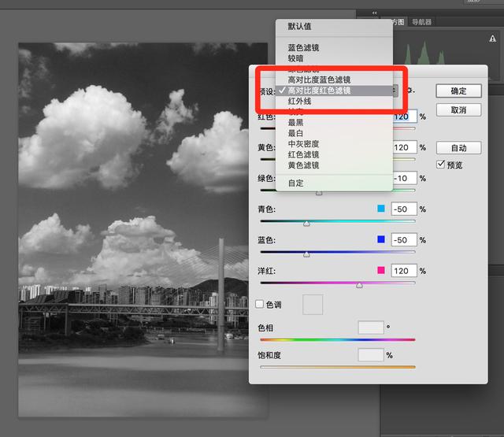Collapse the panel using the double-arrow icon
Image resolution: width=504 pixels, height=437 pixels.
pyautogui.click(x=373, y=13)
